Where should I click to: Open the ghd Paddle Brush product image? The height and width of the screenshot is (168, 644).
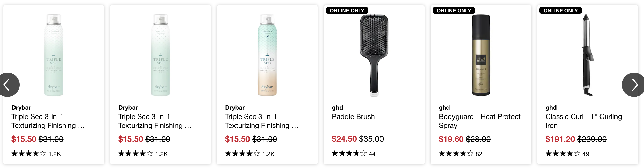point(374,55)
